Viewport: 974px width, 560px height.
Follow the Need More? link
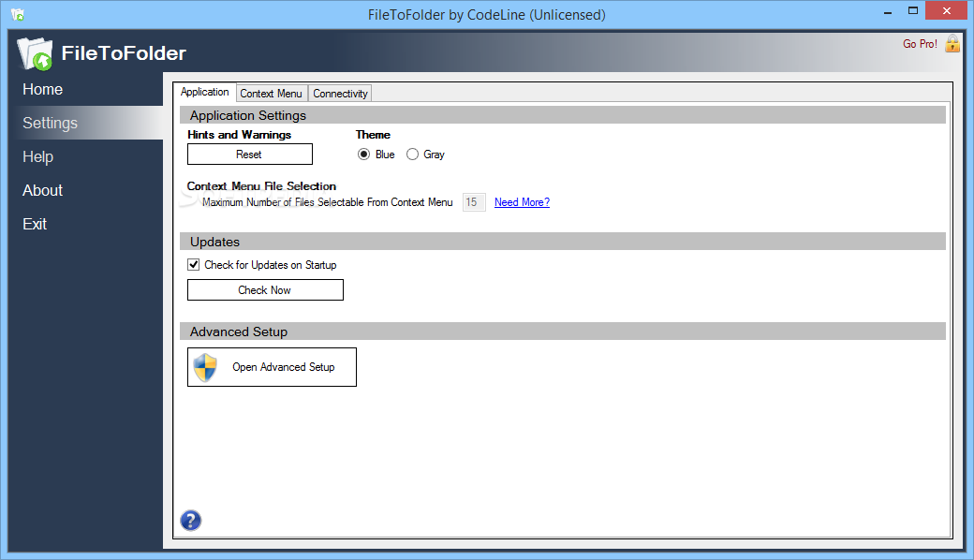tap(522, 201)
